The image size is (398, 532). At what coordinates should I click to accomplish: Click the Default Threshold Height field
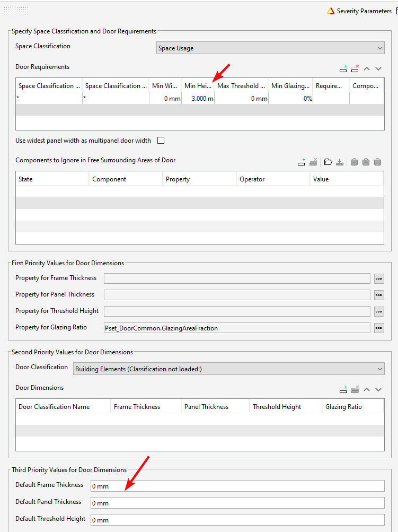point(237,520)
